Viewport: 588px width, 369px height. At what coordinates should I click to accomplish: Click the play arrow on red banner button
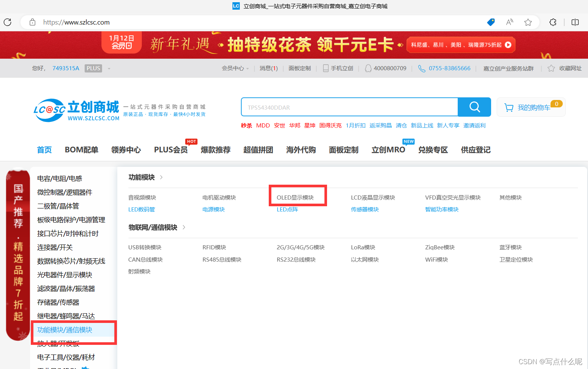pos(508,45)
